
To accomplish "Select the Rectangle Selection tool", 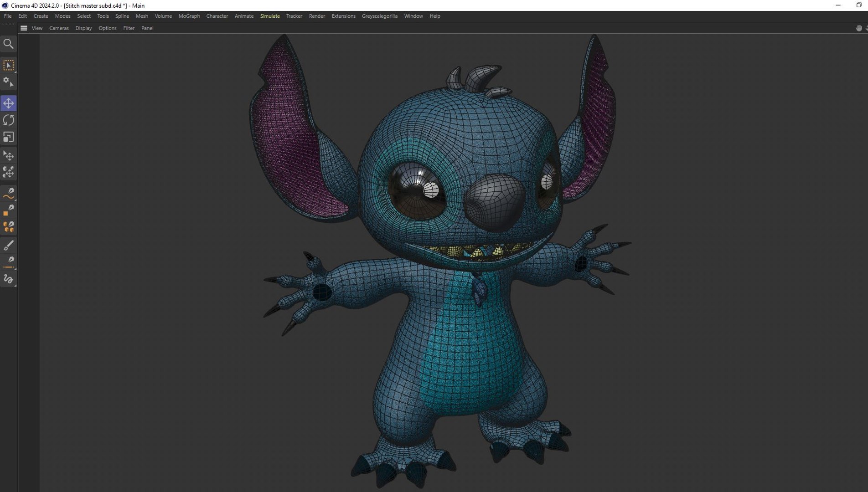I will (x=8, y=65).
